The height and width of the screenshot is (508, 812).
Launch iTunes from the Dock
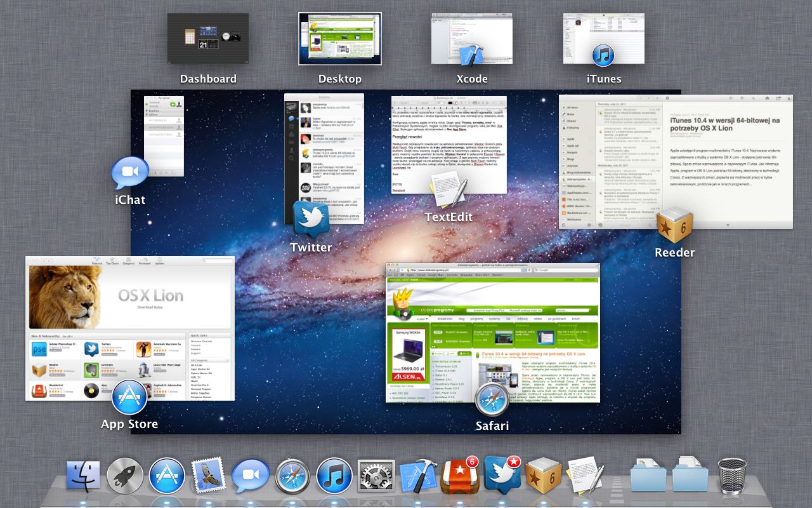(x=334, y=477)
